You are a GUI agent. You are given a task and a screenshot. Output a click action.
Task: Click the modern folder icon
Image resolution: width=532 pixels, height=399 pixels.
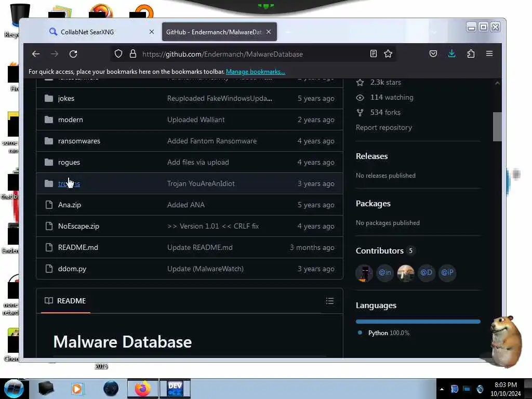click(x=49, y=120)
